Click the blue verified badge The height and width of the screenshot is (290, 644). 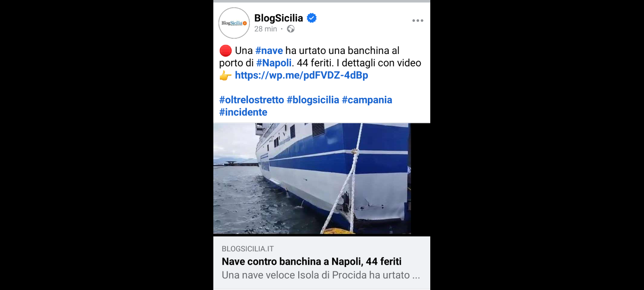pyautogui.click(x=312, y=18)
